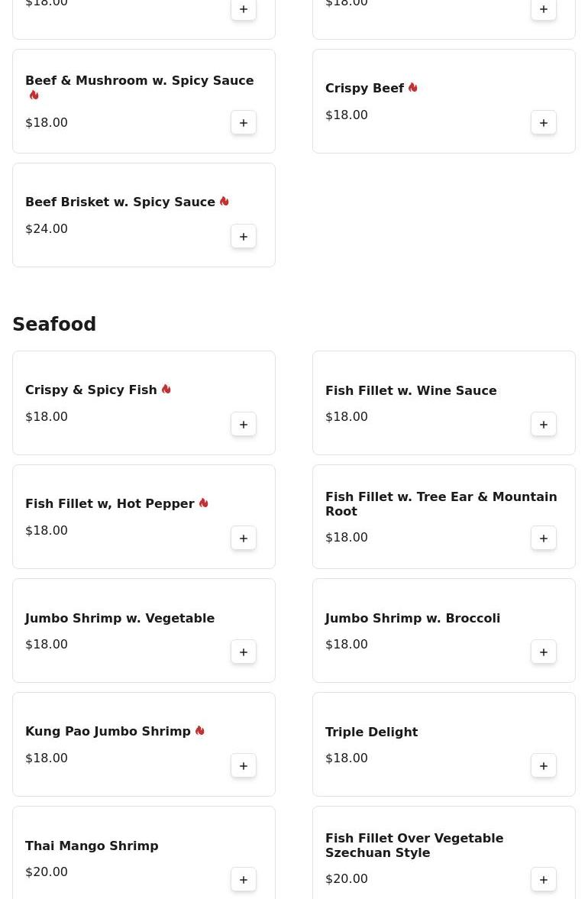This screenshot has height=899, width=588.
Task: Click the Seafood section heading
Action: (54, 325)
